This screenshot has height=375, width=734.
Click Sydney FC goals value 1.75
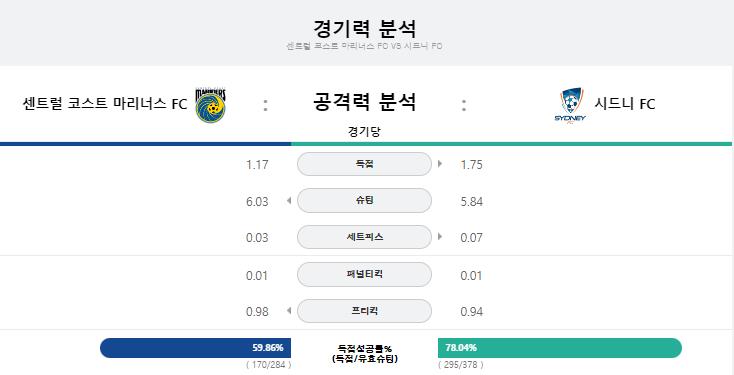tap(471, 165)
